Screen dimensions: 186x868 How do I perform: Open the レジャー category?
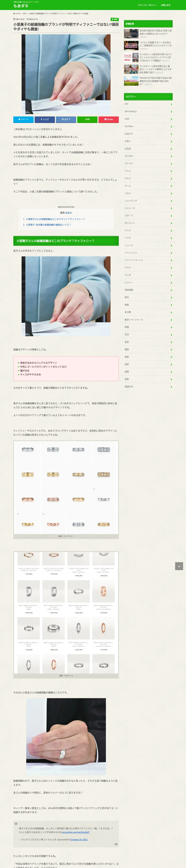pyautogui.click(x=148, y=282)
